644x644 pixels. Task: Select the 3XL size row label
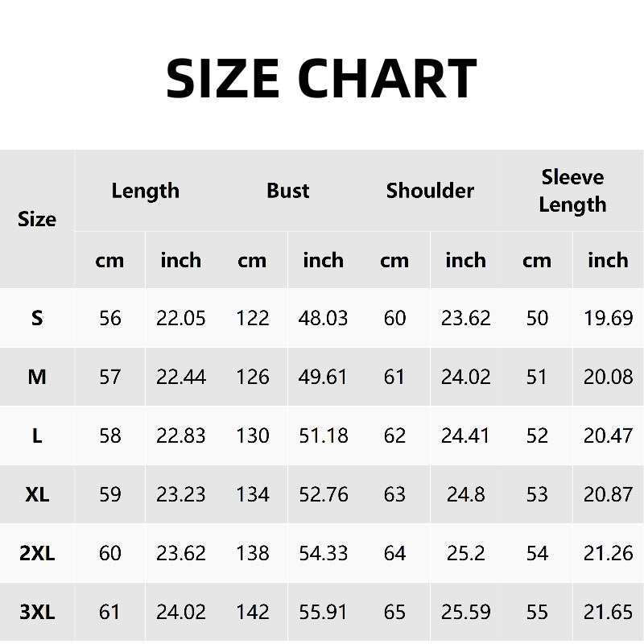[x=37, y=613]
